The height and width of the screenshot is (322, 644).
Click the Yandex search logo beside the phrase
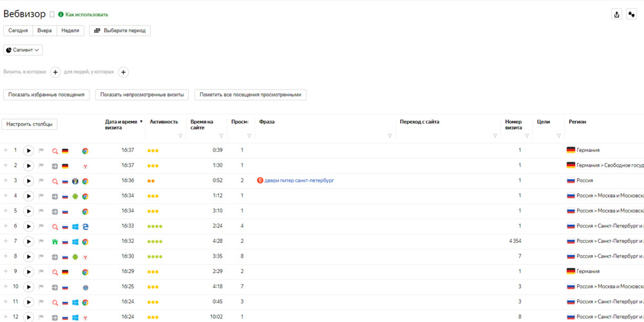(260, 180)
